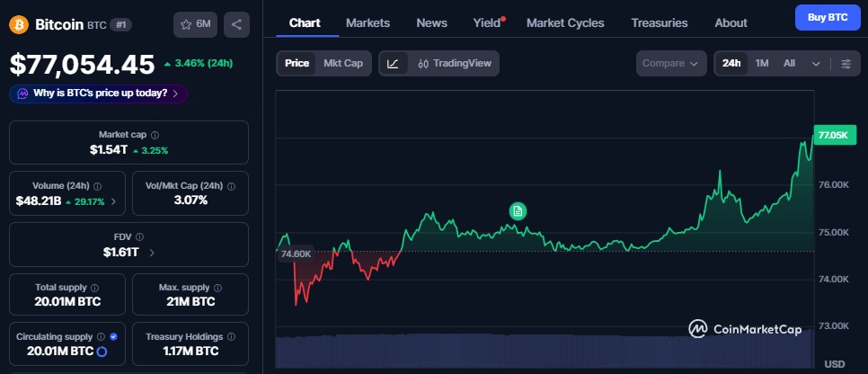Click the USD currency label on chart
The height and width of the screenshot is (374, 868).
click(x=834, y=364)
